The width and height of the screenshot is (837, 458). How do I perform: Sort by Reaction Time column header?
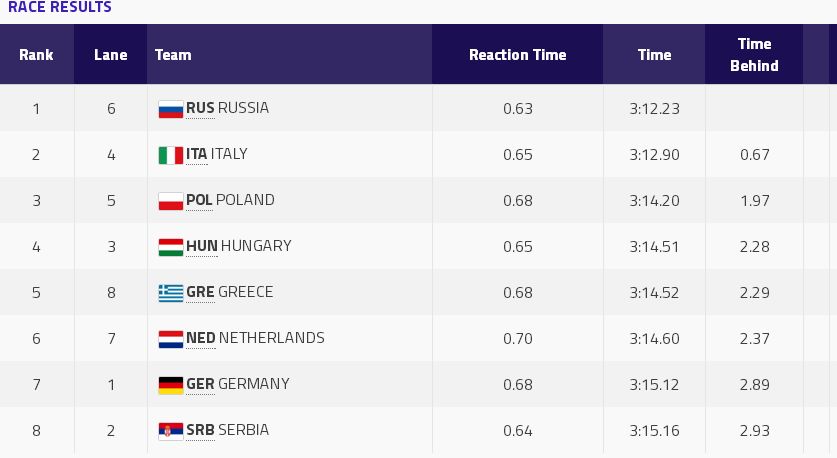pos(517,55)
